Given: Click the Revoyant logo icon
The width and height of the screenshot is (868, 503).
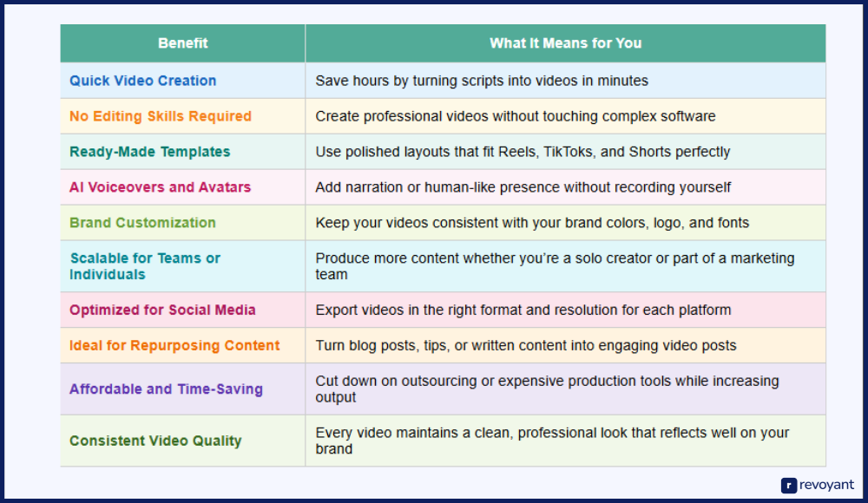Looking at the screenshot, I should pos(789,486).
